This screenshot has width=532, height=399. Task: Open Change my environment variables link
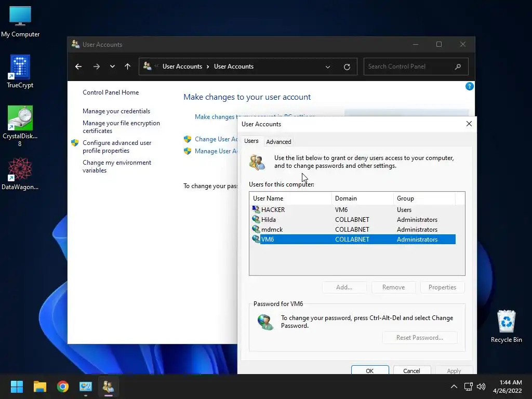point(117,166)
